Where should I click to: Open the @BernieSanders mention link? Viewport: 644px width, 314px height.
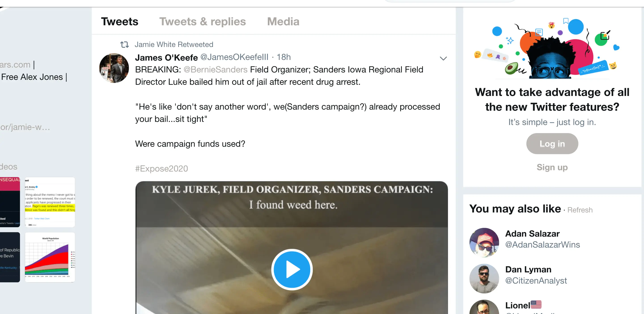pyautogui.click(x=216, y=70)
